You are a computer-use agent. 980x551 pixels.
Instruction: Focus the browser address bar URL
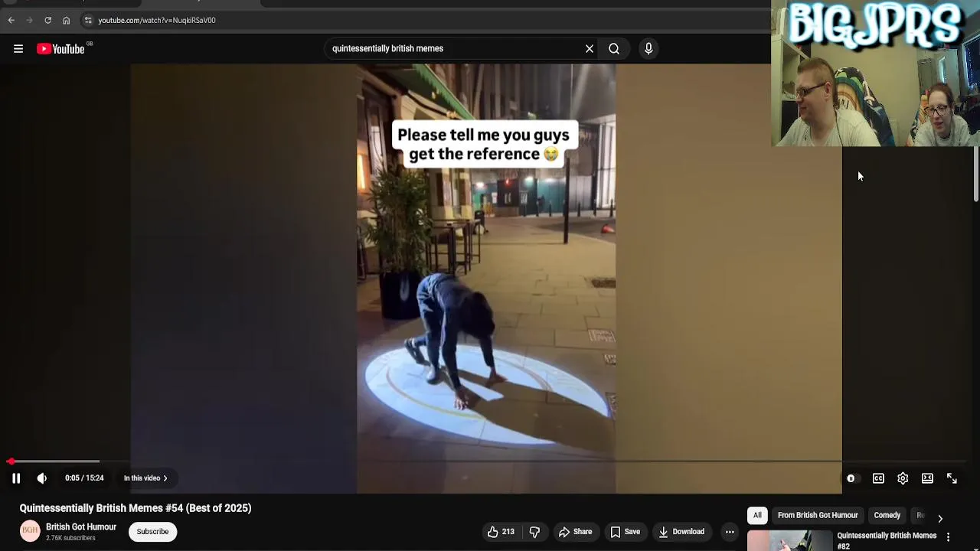pos(157,21)
